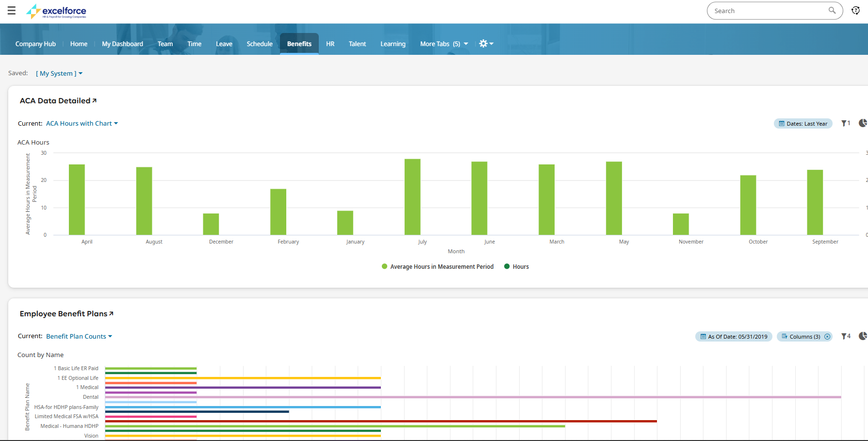The width and height of the screenshot is (868, 441).
Task: Click 'HSA-for HDHP plans-Family' label
Action: point(66,407)
